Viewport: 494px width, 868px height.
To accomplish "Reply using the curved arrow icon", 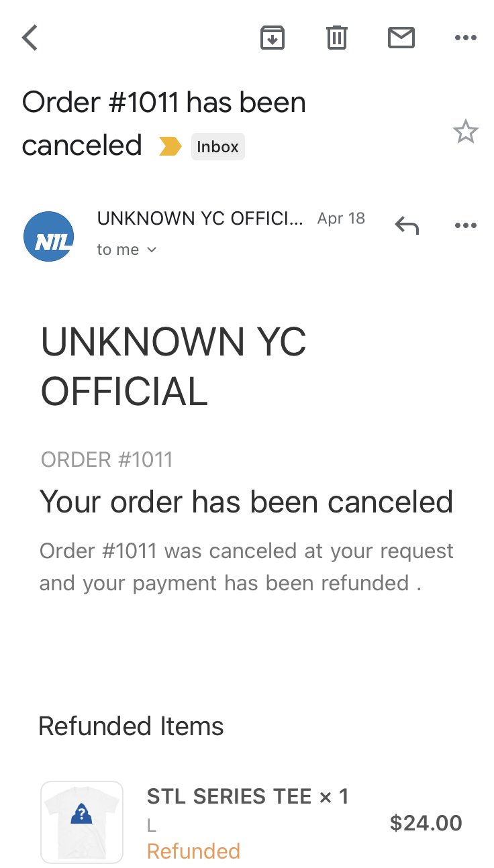I will coord(407,225).
